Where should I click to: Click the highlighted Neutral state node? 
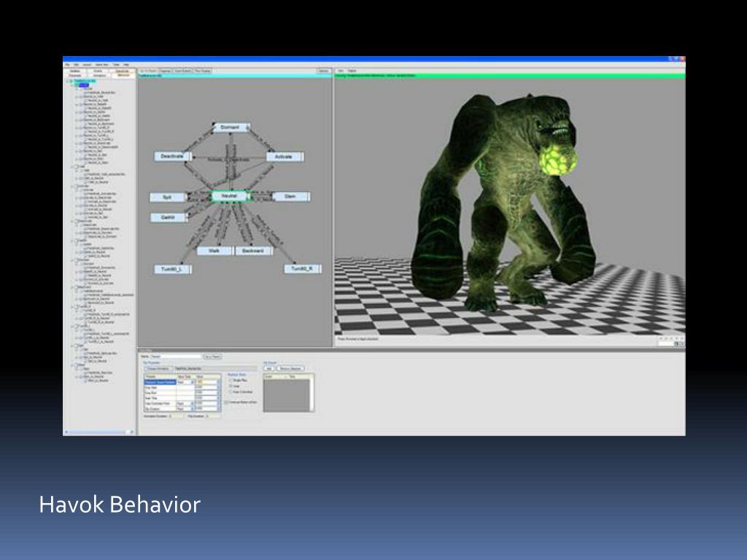click(230, 196)
